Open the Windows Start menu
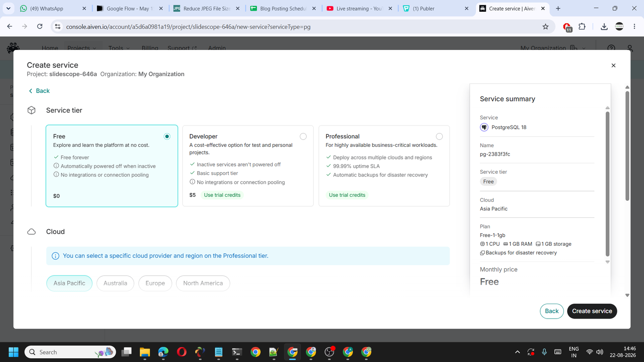644x362 pixels. click(x=13, y=352)
